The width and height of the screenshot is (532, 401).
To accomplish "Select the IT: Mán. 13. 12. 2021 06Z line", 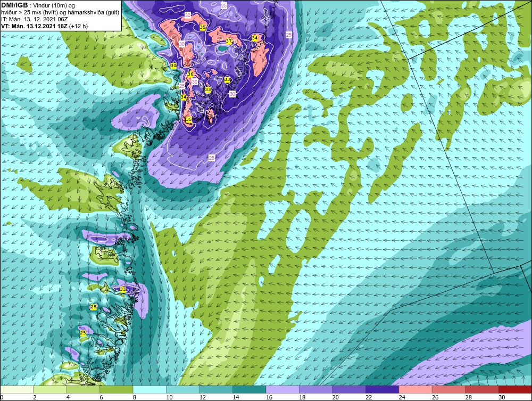I will 35,19.
